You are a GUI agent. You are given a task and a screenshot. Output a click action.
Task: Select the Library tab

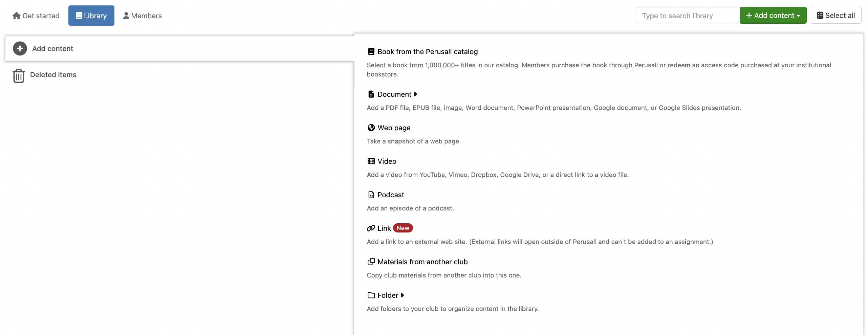point(91,16)
